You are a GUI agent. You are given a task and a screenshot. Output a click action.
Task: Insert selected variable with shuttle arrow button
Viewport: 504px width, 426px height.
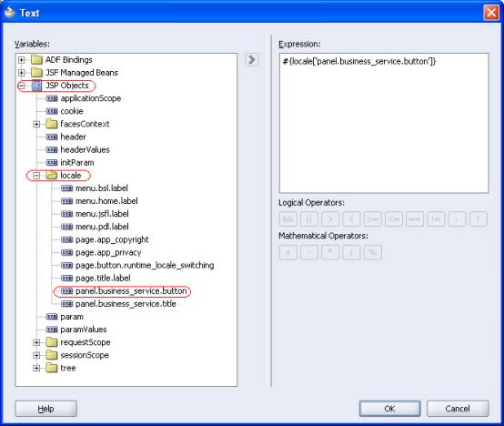click(252, 60)
